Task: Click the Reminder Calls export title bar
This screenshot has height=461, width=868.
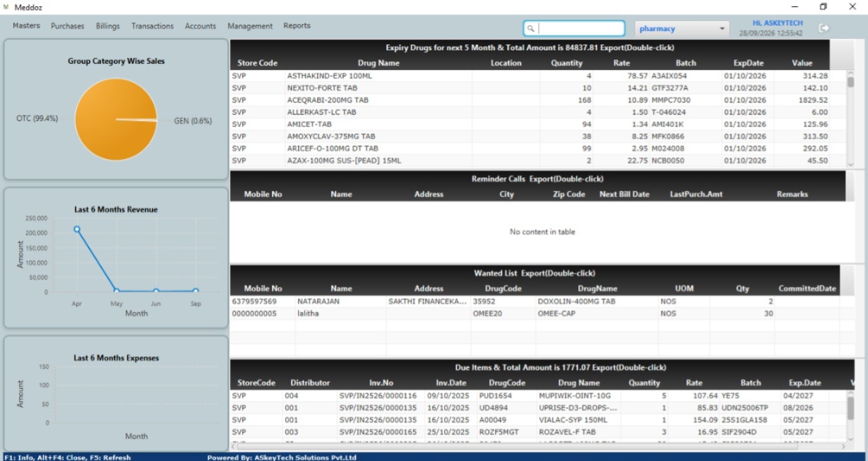Action: pyautogui.click(x=538, y=179)
